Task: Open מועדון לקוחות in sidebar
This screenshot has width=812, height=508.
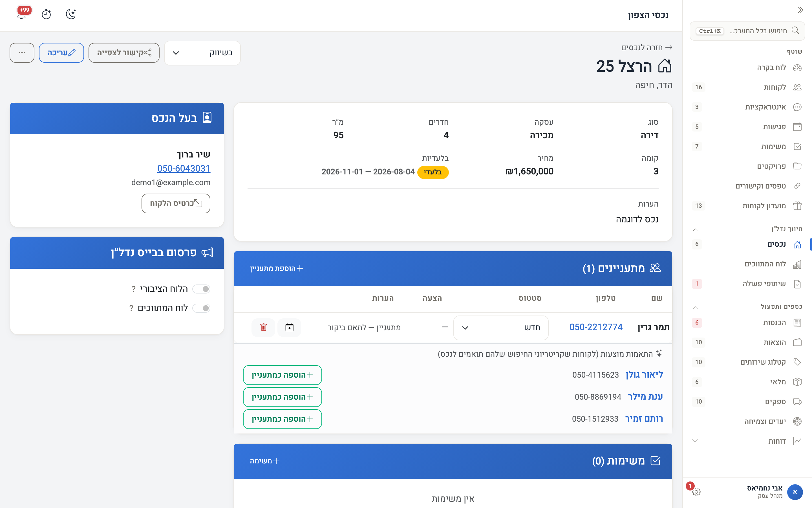Action: (747, 206)
